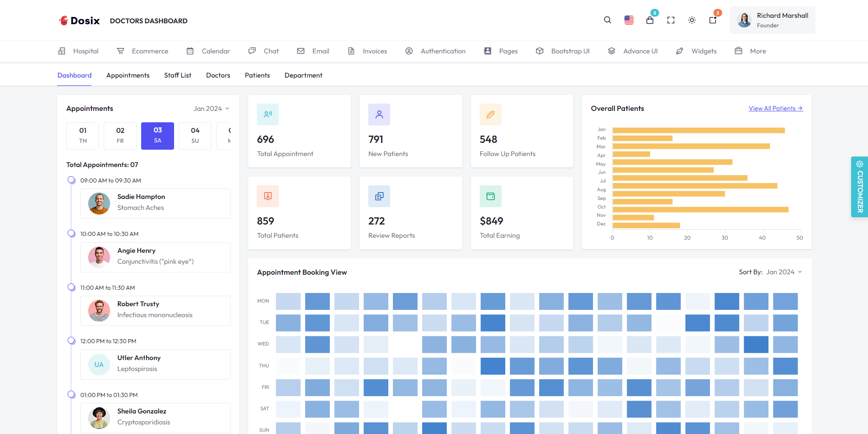Click the More briefcase icon
The height and width of the screenshot is (434, 868).
(738, 51)
